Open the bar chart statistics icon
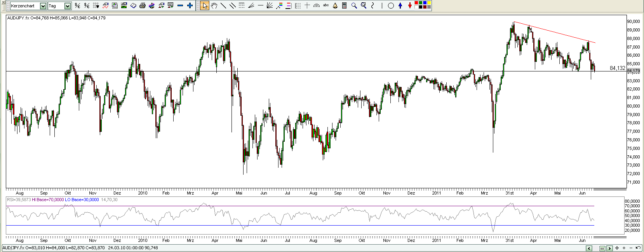Image resolution: width=644 pixels, height=252 pixels. pos(115,5)
